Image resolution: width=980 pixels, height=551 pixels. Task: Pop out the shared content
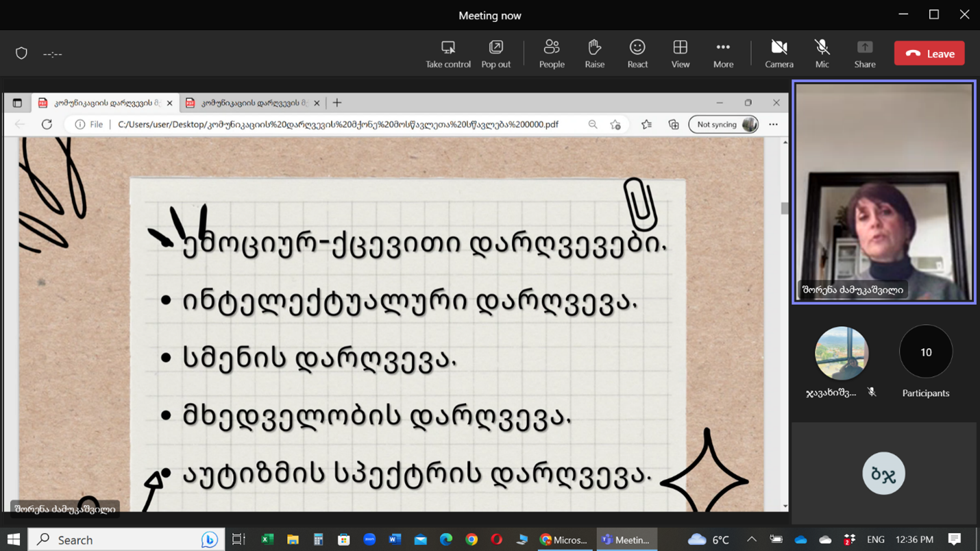point(495,53)
